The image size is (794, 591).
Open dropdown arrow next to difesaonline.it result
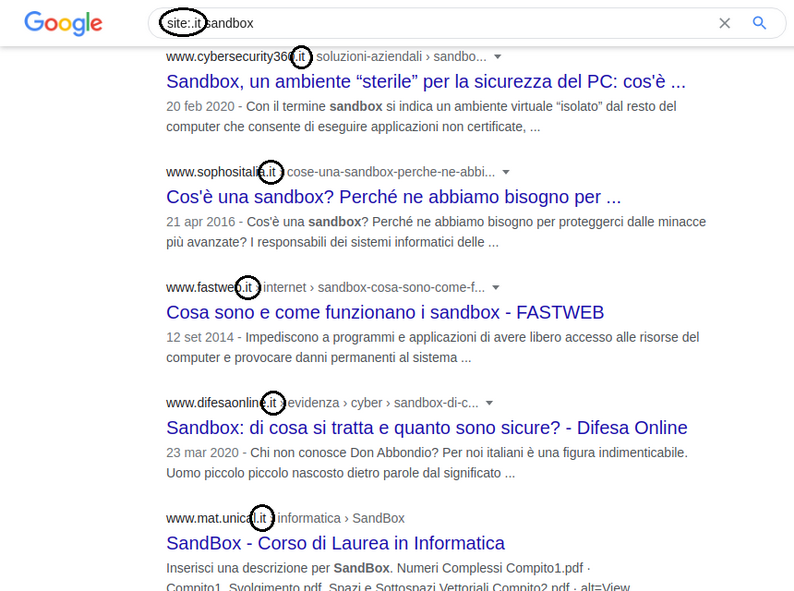pyautogui.click(x=489, y=403)
